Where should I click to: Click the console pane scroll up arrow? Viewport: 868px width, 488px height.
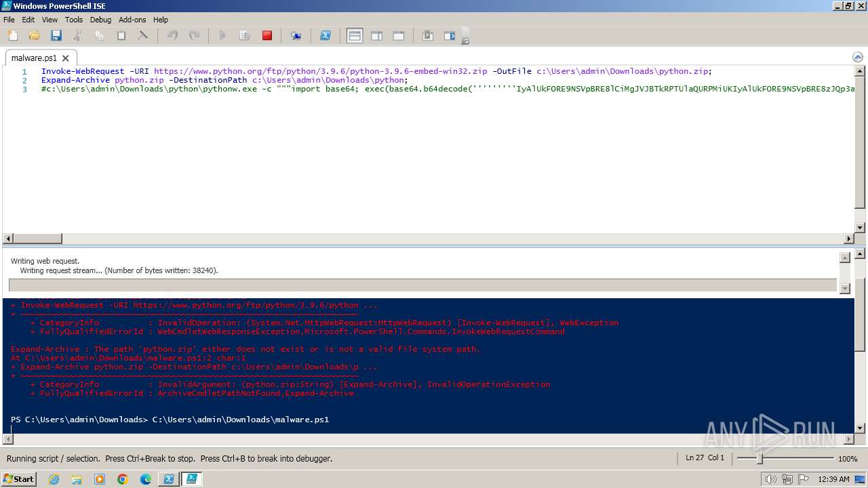click(x=860, y=253)
